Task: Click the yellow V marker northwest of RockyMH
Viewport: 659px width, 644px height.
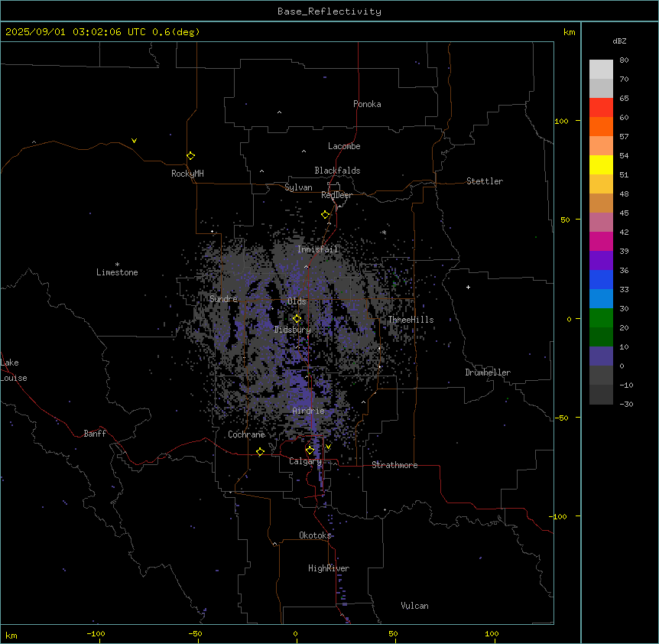Action: point(134,141)
